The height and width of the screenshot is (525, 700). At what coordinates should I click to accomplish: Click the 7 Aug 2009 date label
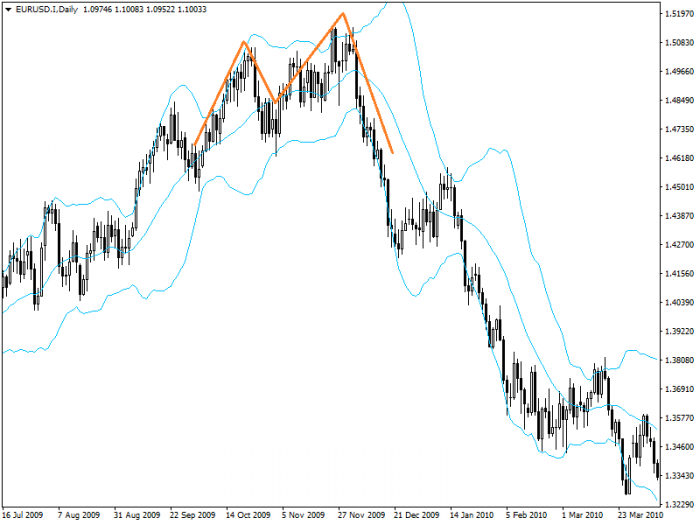79,515
